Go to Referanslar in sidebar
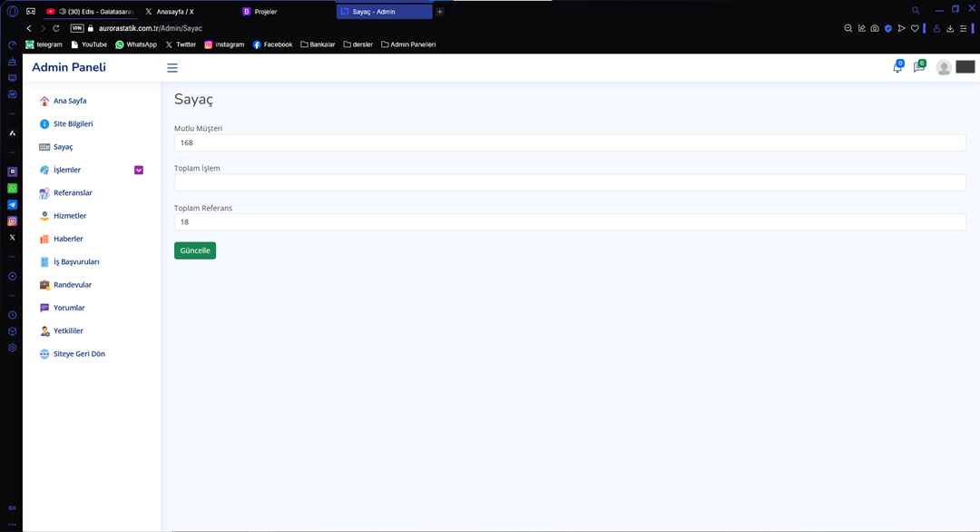980x532 pixels. pos(73,193)
